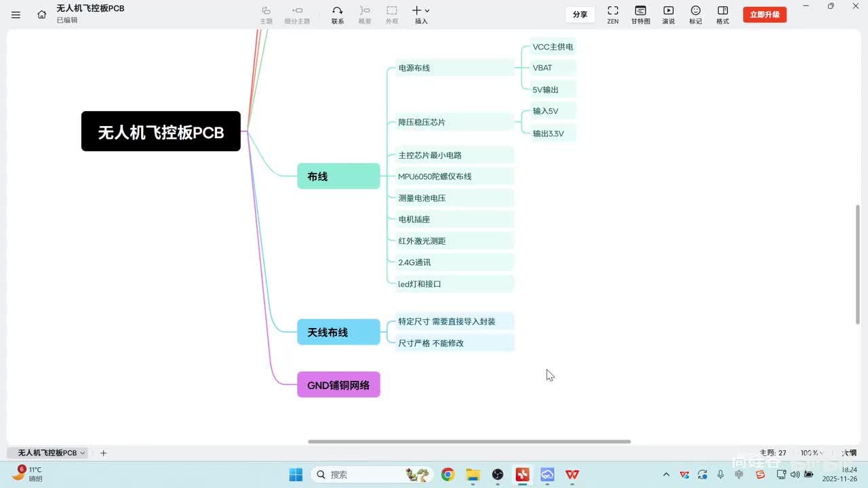Select the 降压稳压芯片 subtopic

pyautogui.click(x=454, y=122)
